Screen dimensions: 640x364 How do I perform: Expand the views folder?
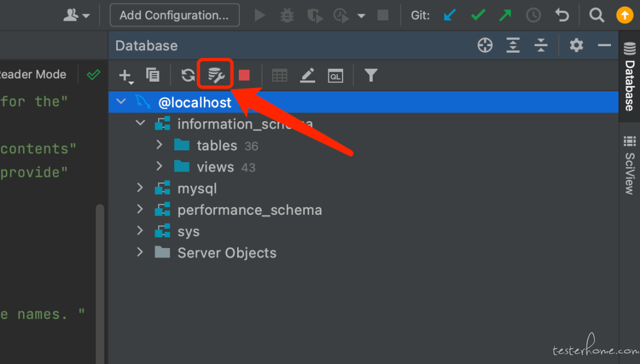point(159,166)
